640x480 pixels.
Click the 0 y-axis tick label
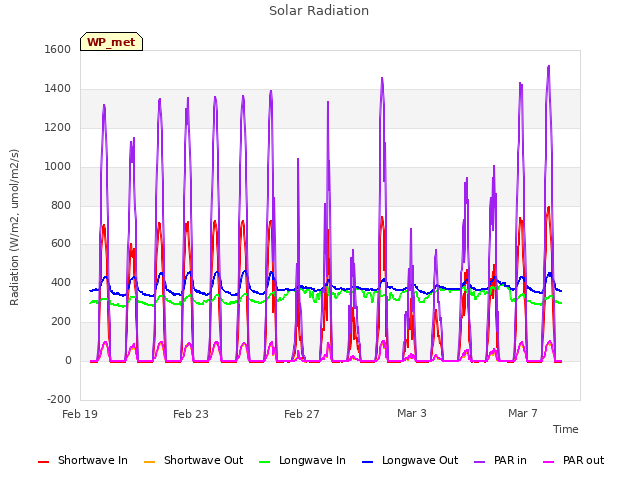(68, 360)
